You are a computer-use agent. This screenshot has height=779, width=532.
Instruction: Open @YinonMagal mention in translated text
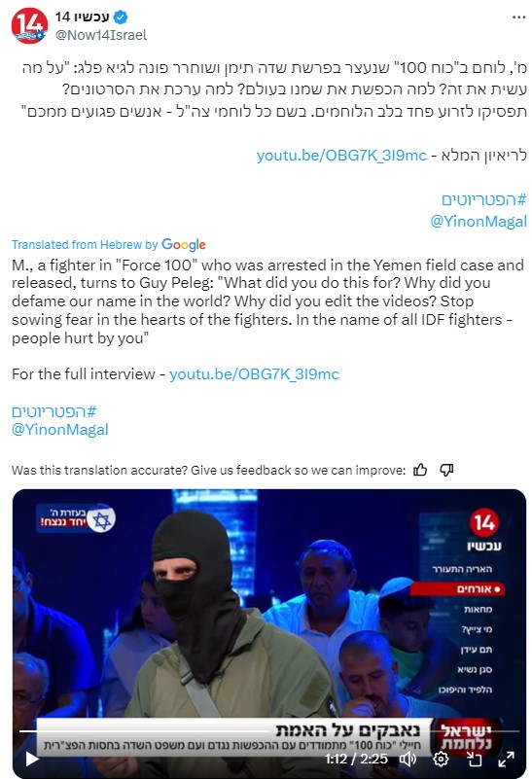click(x=60, y=430)
